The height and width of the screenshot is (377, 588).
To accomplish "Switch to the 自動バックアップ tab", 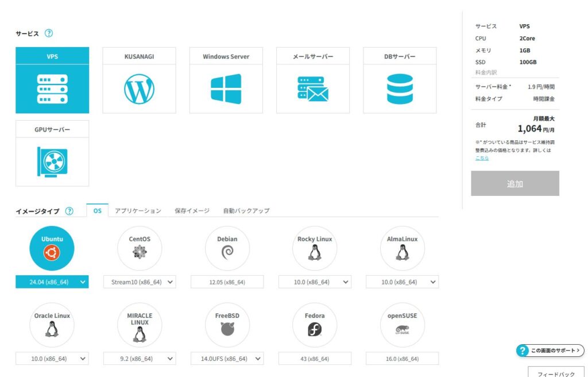I will [246, 211].
